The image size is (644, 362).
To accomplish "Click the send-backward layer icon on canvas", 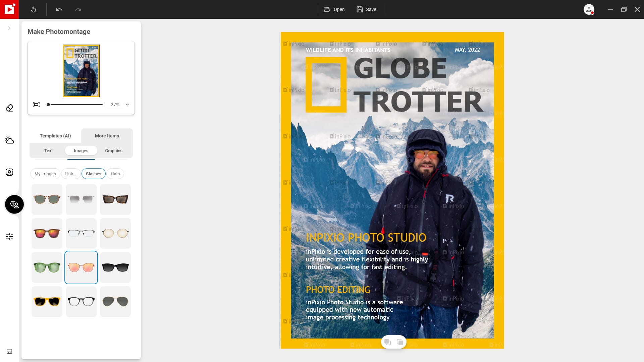I will [387, 342].
